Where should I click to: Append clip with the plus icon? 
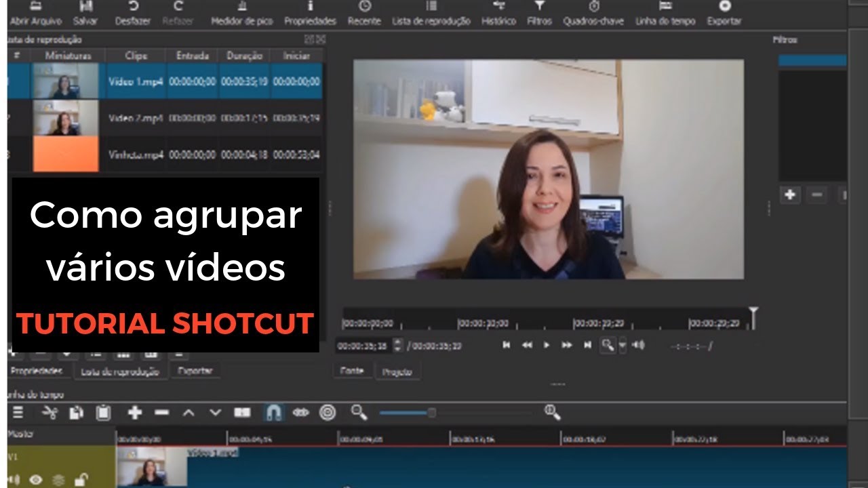point(135,412)
